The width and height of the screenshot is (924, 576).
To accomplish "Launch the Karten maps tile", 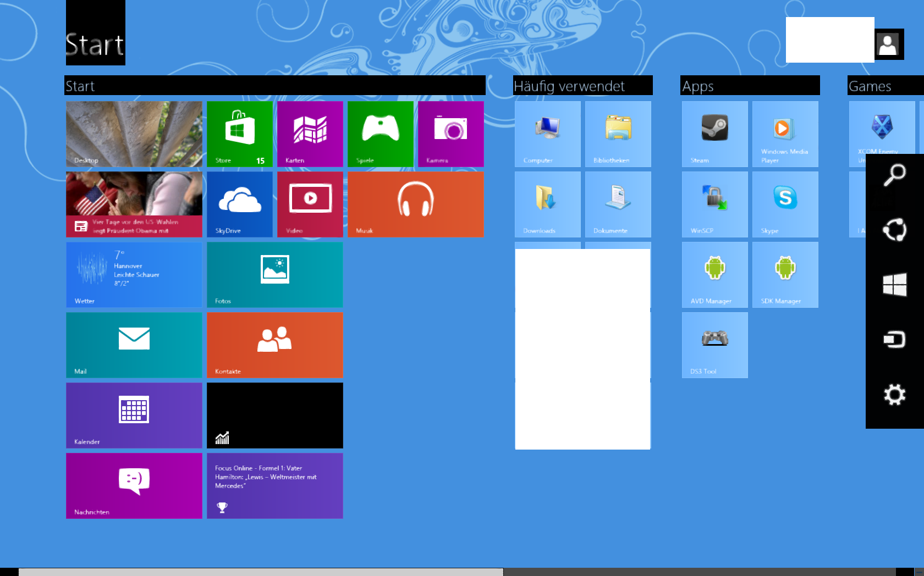I will tap(310, 134).
